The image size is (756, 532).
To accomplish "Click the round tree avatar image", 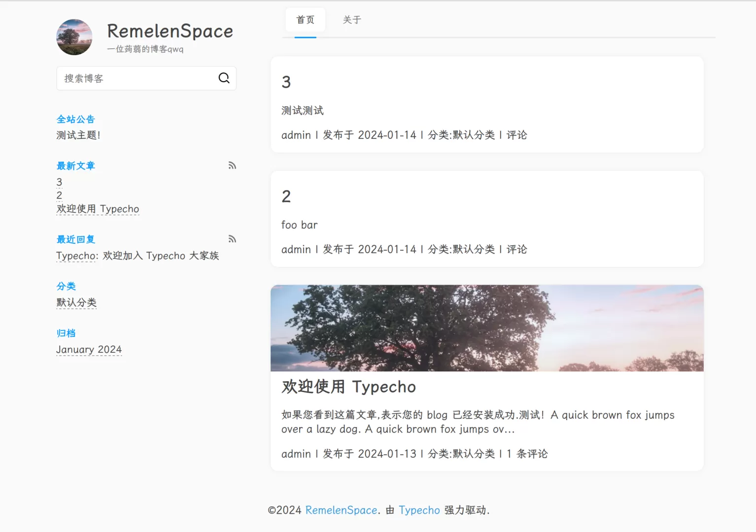I will (x=74, y=37).
